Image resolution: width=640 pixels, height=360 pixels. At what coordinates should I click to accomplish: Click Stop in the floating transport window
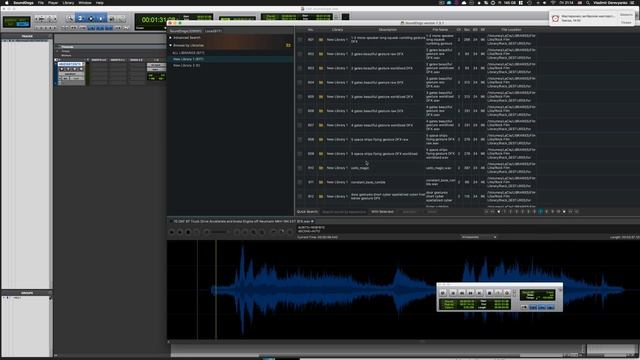click(489, 293)
